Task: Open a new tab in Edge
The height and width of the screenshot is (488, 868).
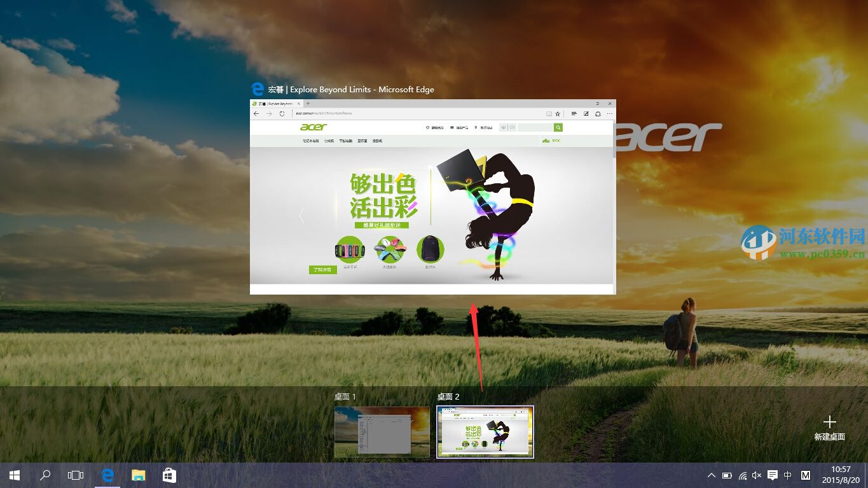Action: pos(308,103)
